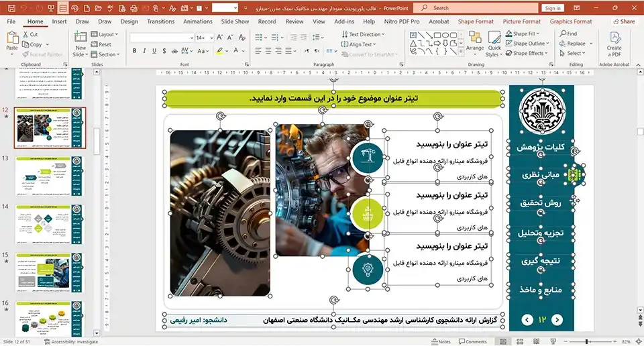Switch to Slide Sorter view in status bar

(519, 341)
